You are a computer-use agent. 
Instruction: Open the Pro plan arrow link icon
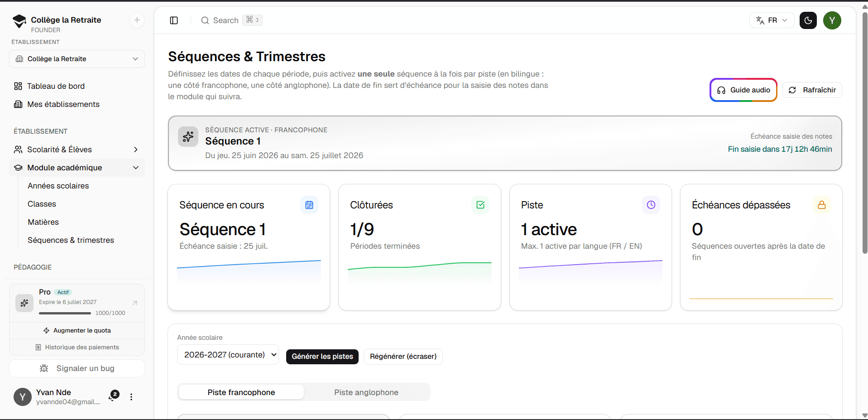(134, 303)
